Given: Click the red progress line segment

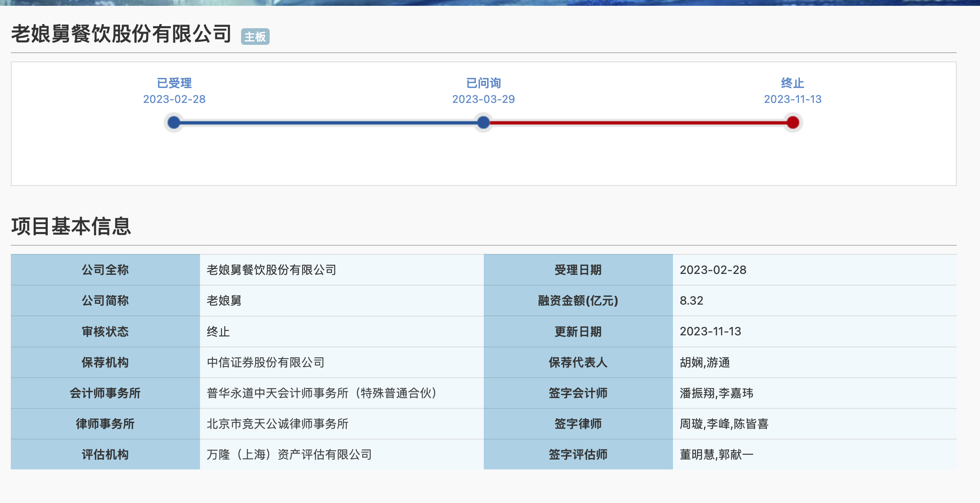Looking at the screenshot, I should point(639,122).
